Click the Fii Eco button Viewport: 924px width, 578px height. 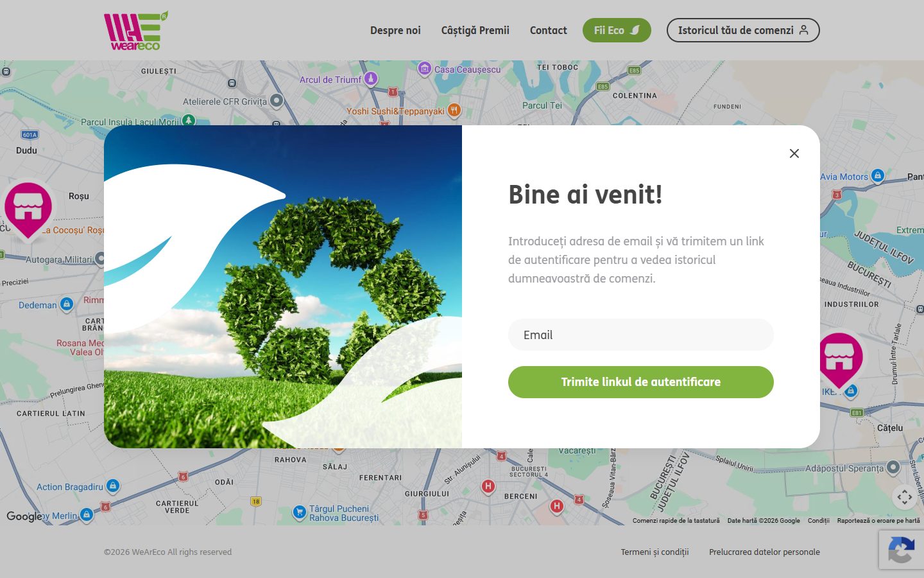tap(617, 30)
